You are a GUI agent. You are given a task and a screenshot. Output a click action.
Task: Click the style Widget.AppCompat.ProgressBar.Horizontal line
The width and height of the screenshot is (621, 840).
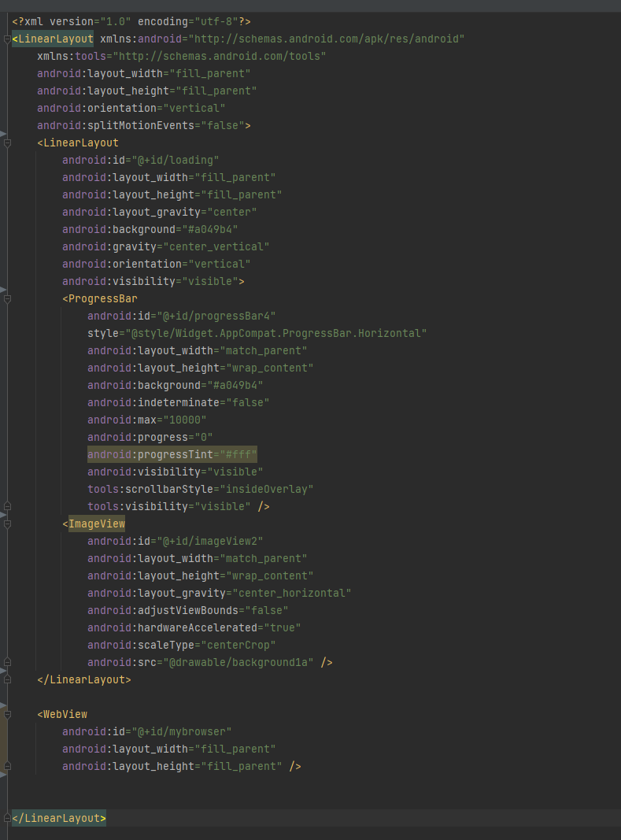click(x=257, y=333)
